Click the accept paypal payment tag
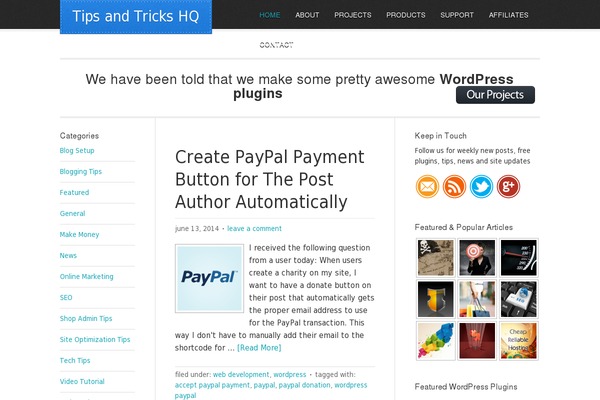Screen dimensions: 600x400 pos(212,385)
